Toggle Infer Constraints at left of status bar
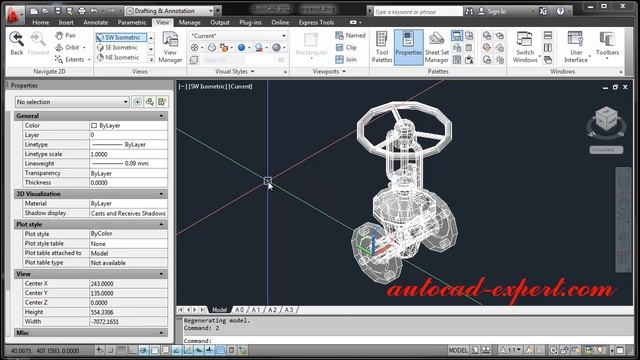This screenshot has height=360, width=640. (100, 350)
